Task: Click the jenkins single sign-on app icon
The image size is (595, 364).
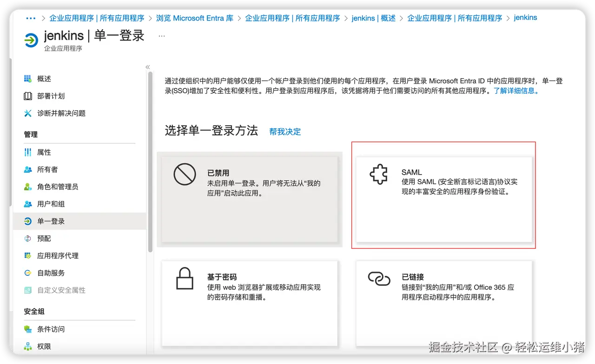Action: click(x=31, y=40)
